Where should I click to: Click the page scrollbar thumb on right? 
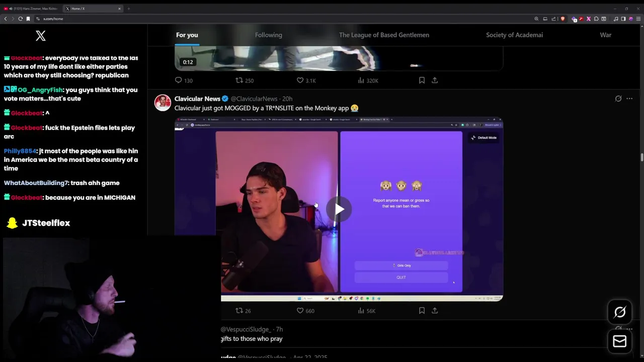click(641, 157)
